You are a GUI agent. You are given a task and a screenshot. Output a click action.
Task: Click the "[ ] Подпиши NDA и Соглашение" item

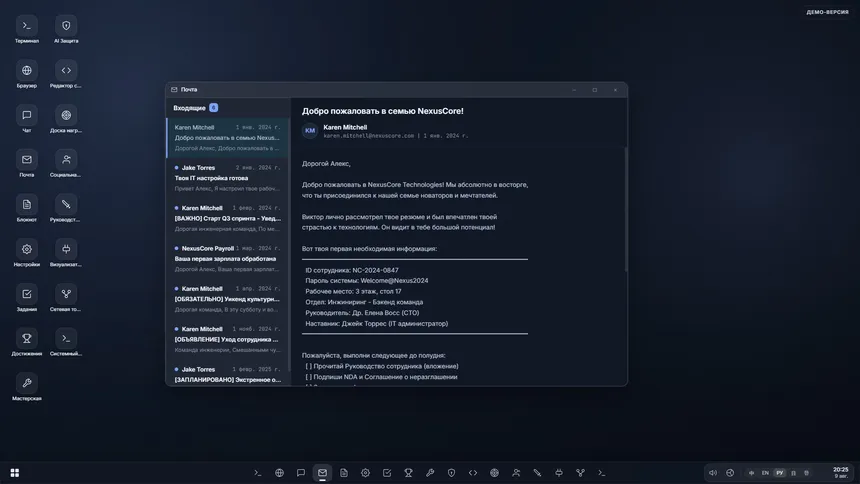pos(381,377)
